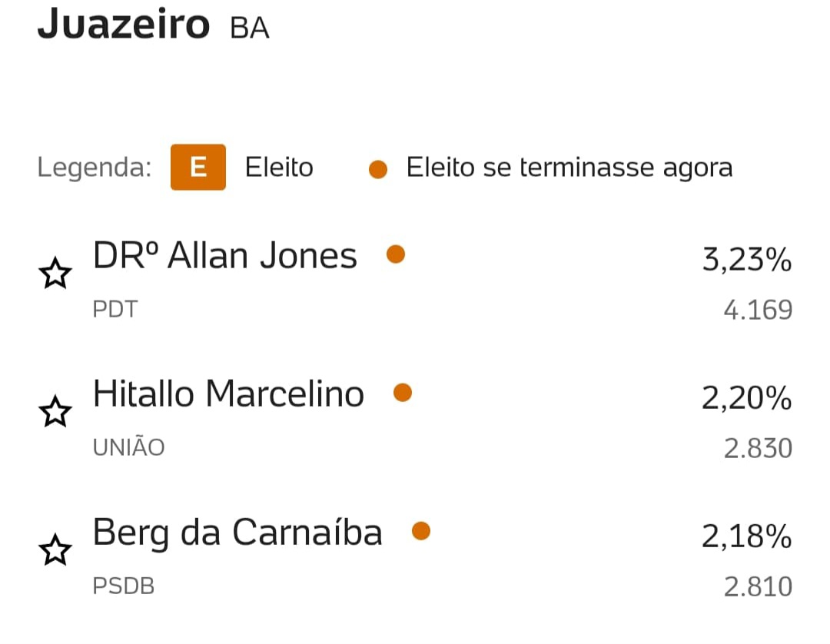Screen dimensions: 830x644
Task: Click the orange E Eleito legend badge
Action: [198, 167]
